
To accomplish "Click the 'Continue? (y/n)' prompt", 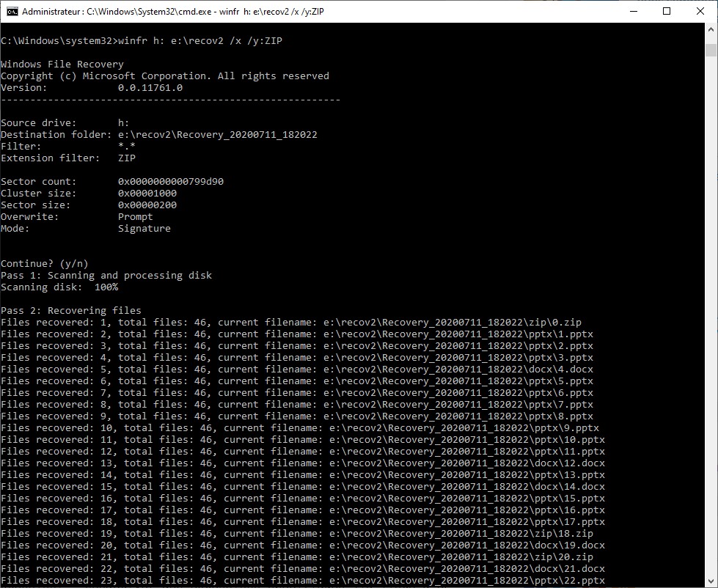I will [x=45, y=263].
